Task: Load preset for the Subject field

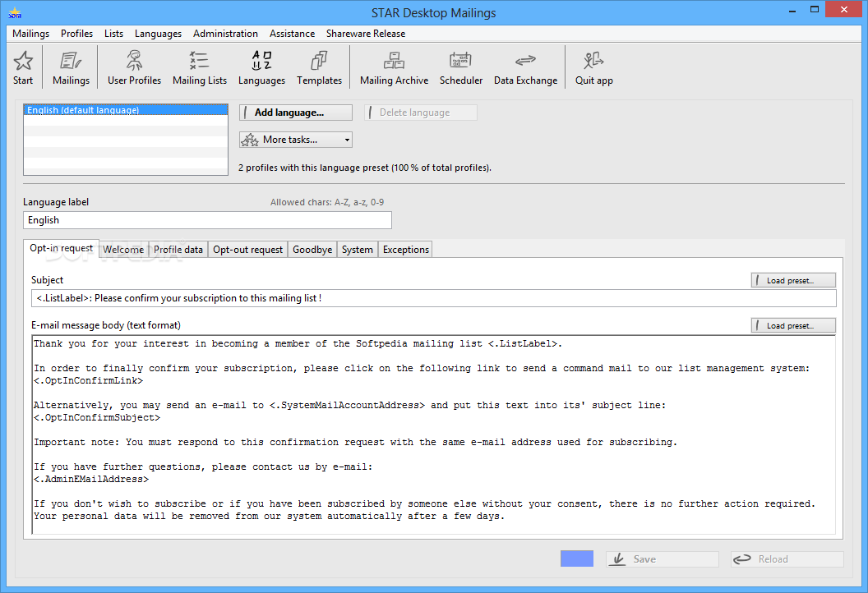Action: click(x=793, y=280)
